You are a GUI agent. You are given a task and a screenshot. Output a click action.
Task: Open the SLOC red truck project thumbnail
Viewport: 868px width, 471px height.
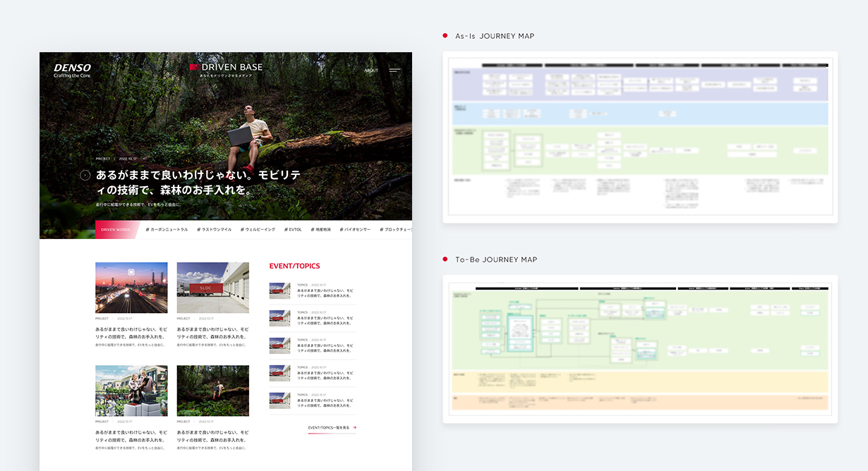pos(212,288)
